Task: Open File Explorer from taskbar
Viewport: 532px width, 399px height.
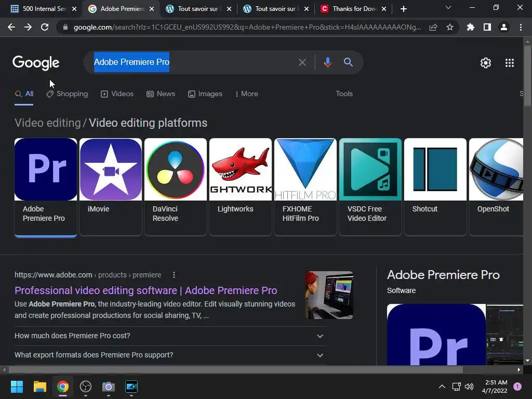Action: click(39, 387)
